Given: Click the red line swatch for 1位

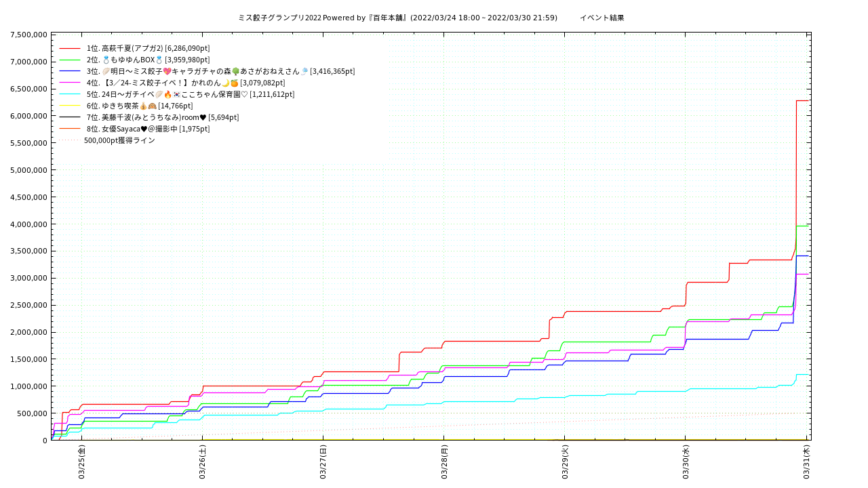Looking at the screenshot, I should tap(70, 49).
